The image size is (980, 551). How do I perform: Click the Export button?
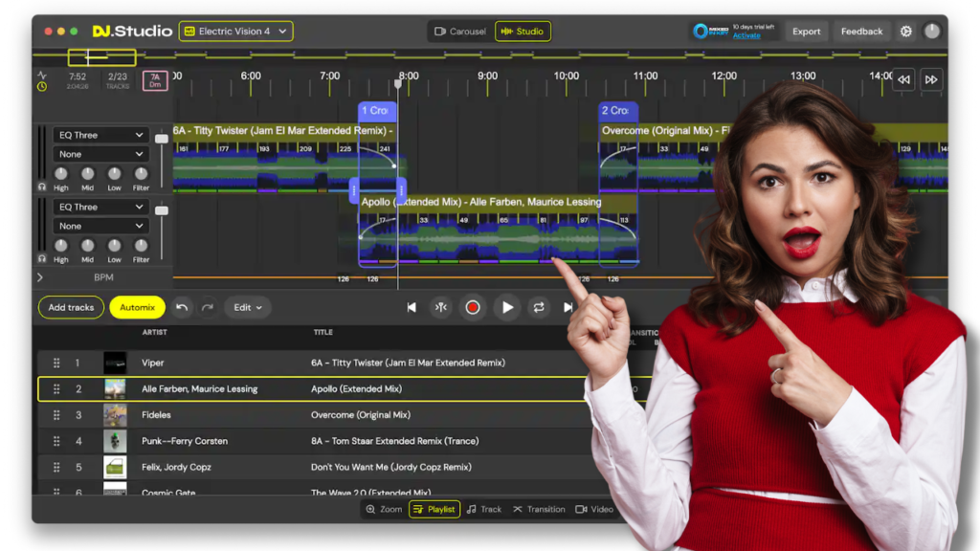click(806, 32)
